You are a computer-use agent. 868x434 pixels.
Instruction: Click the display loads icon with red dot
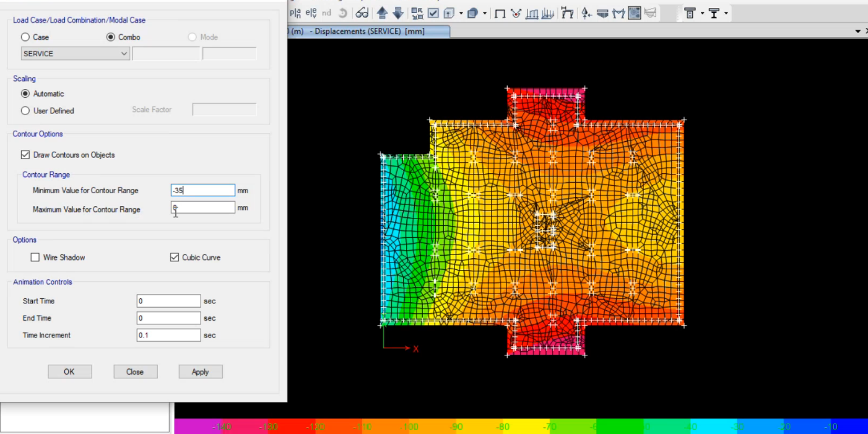point(516,13)
